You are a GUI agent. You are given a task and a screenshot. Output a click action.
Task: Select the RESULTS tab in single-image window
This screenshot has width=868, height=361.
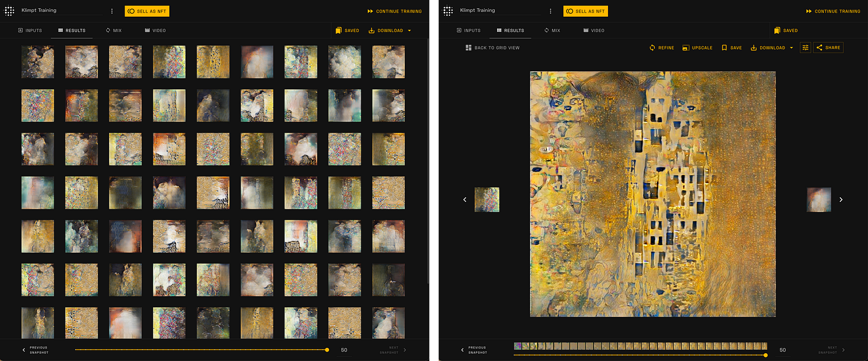tap(510, 30)
